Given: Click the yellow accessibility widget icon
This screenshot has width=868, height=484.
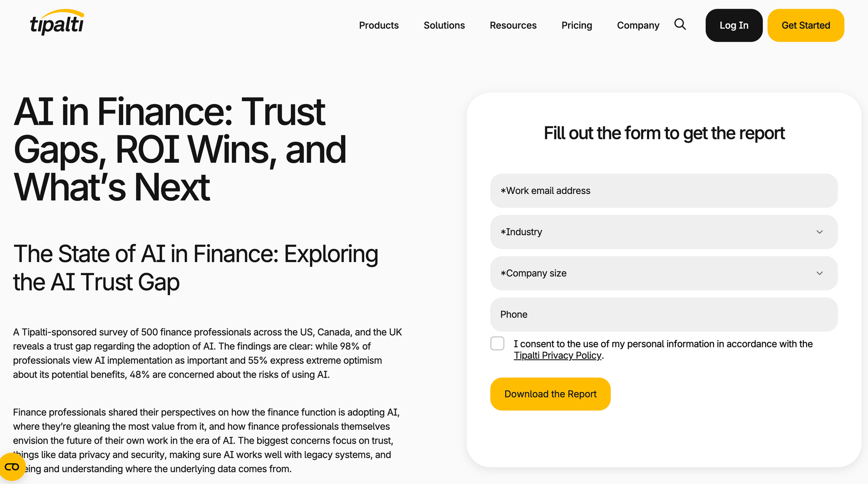Looking at the screenshot, I should (x=12, y=467).
